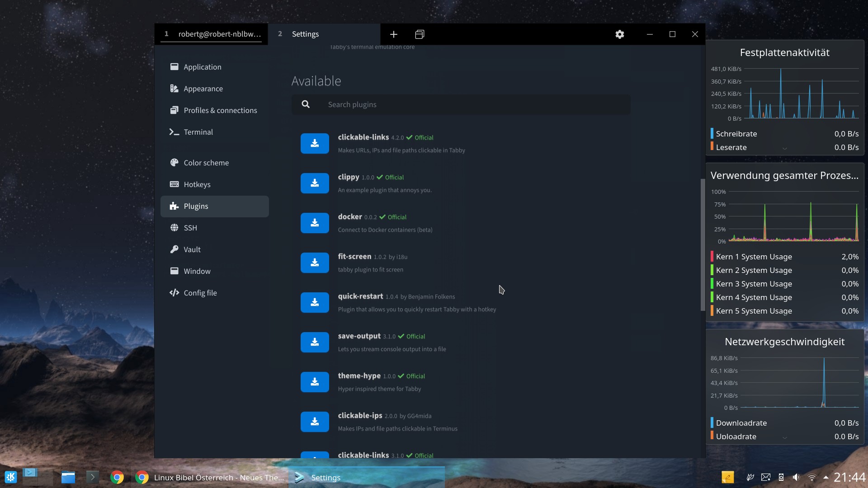The image size is (868, 488).
Task: Launch the terminal from taskbar
Action: 92,477
